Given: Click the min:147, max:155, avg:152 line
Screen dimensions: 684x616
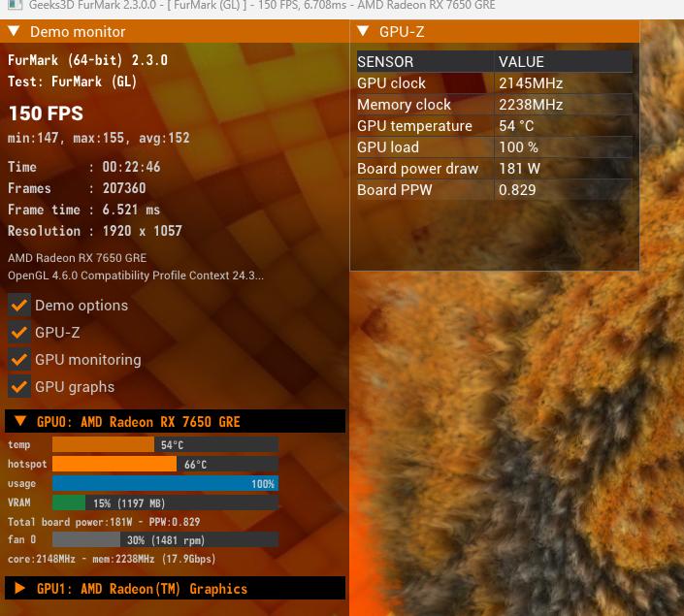Looking at the screenshot, I should 99,138.
